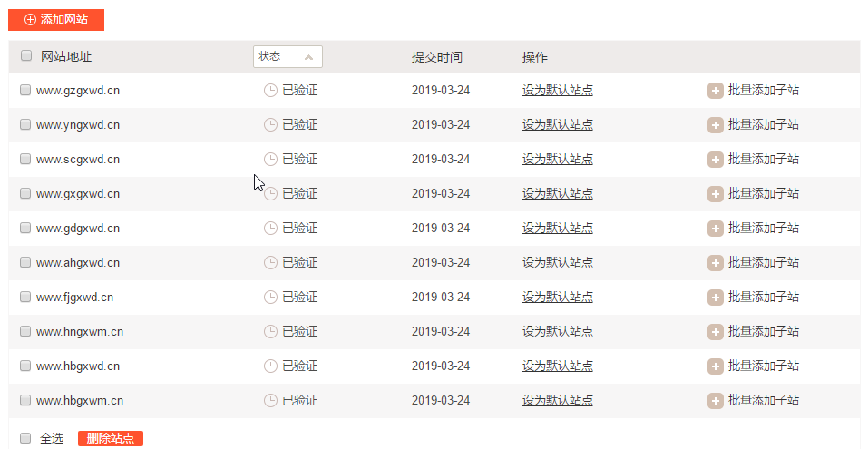Click 批量添加子站 for www.hbgxwd.cn
868x449 pixels.
(763, 366)
